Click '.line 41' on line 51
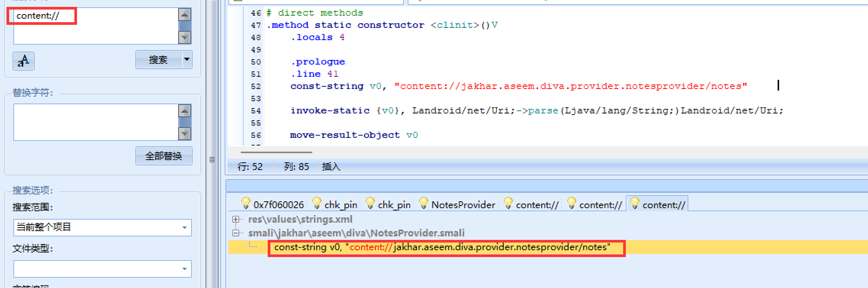868x288 pixels. (x=314, y=74)
